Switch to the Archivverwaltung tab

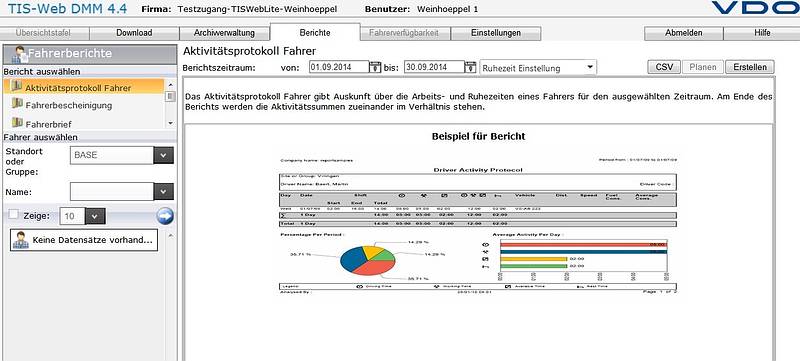point(224,33)
